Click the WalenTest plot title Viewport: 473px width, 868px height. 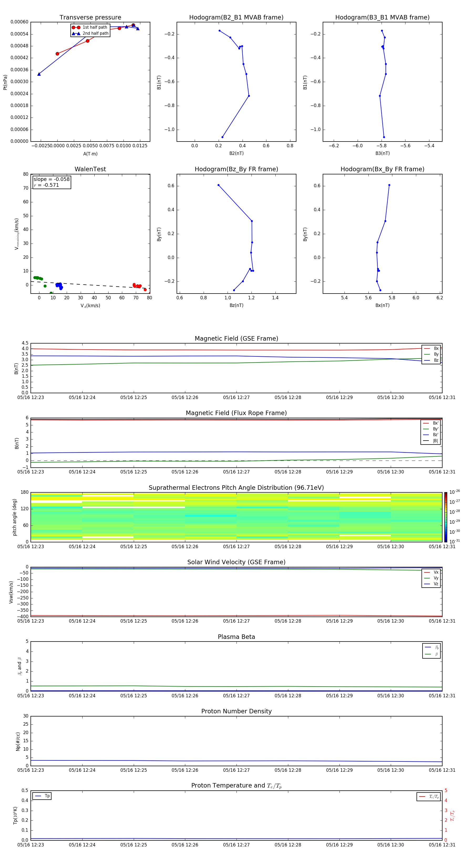click(x=90, y=169)
